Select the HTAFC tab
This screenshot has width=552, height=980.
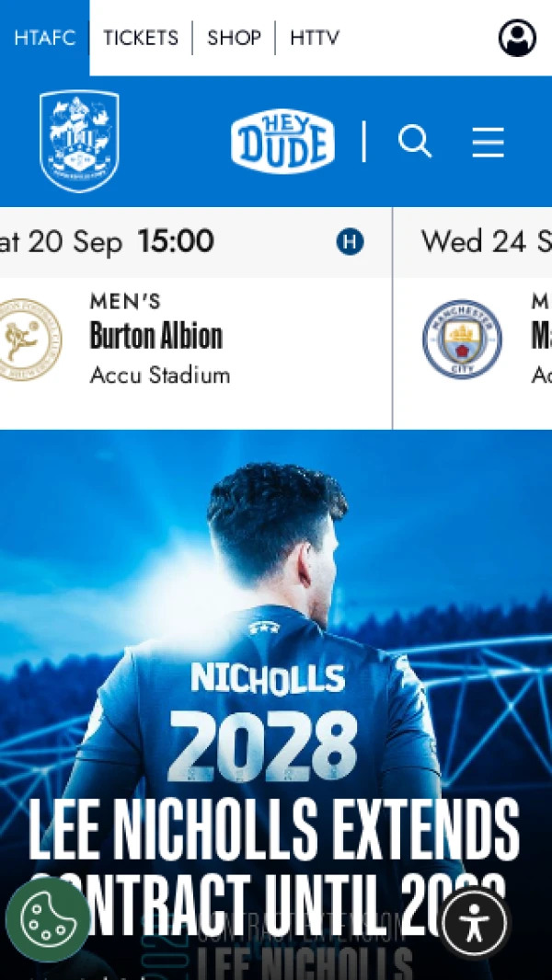click(x=44, y=38)
